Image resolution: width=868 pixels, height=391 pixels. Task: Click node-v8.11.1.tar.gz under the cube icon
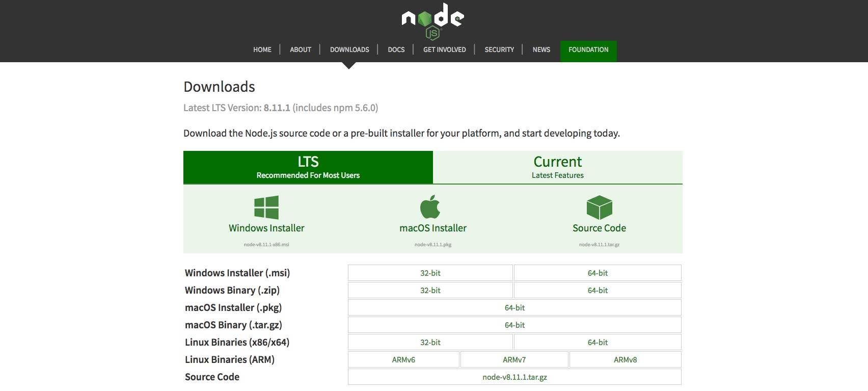[x=599, y=245]
